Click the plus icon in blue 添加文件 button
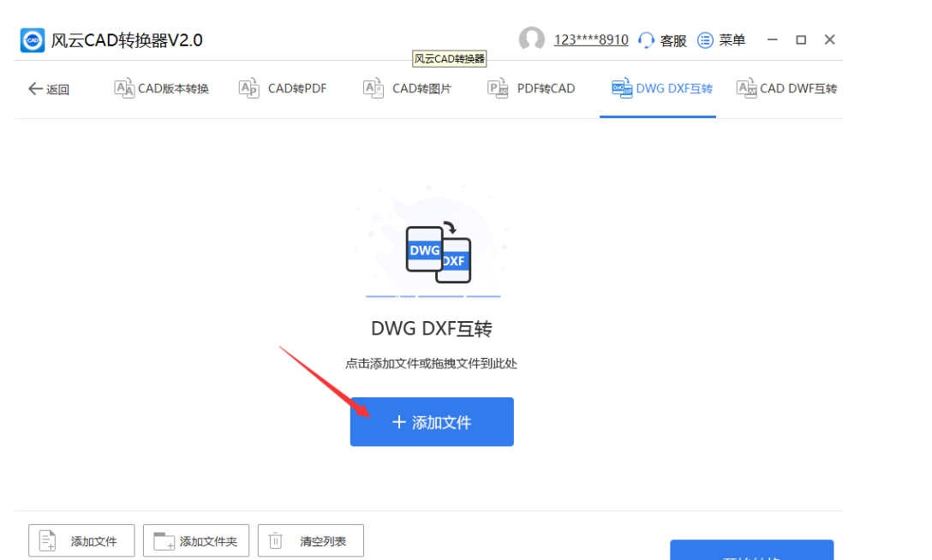This screenshot has height=560, width=932. (399, 422)
